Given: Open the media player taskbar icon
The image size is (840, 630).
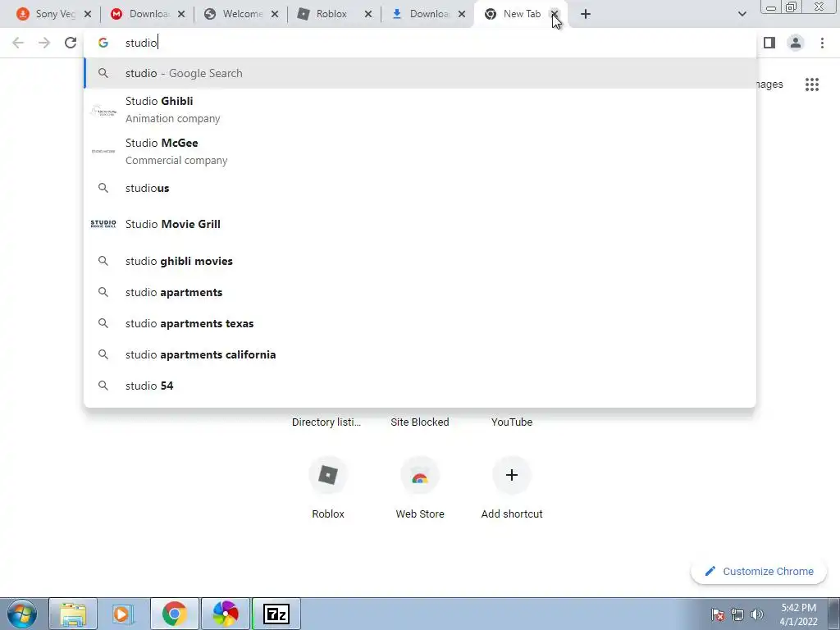Looking at the screenshot, I should coord(123,614).
